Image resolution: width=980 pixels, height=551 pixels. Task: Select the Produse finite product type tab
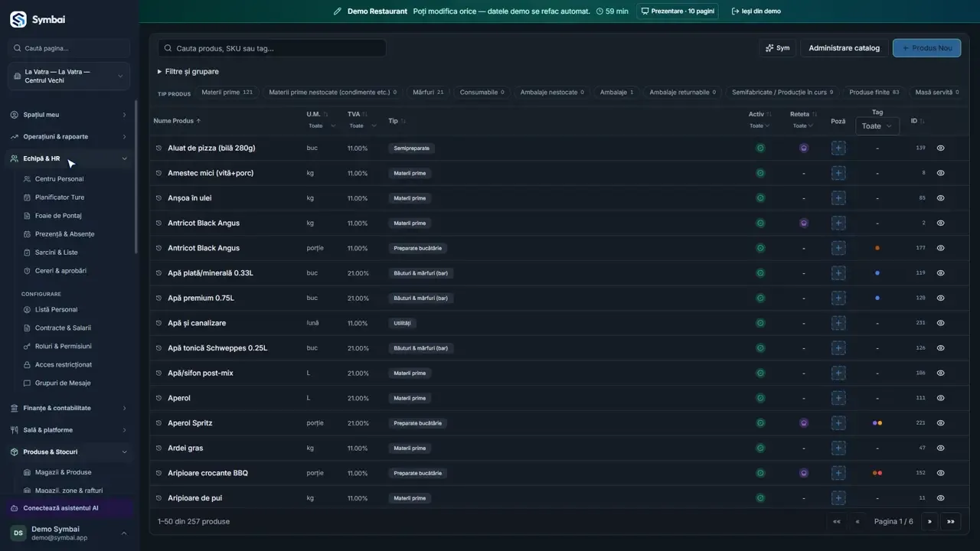(x=874, y=93)
